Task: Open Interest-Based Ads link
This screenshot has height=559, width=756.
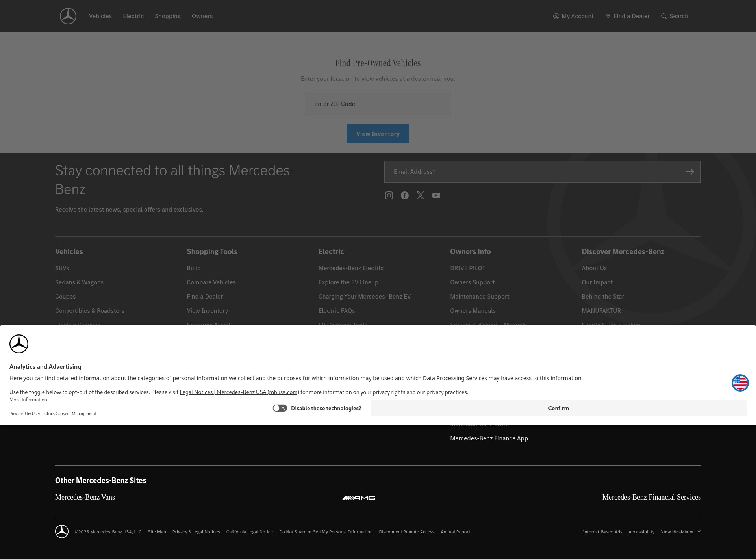Action: click(x=602, y=532)
